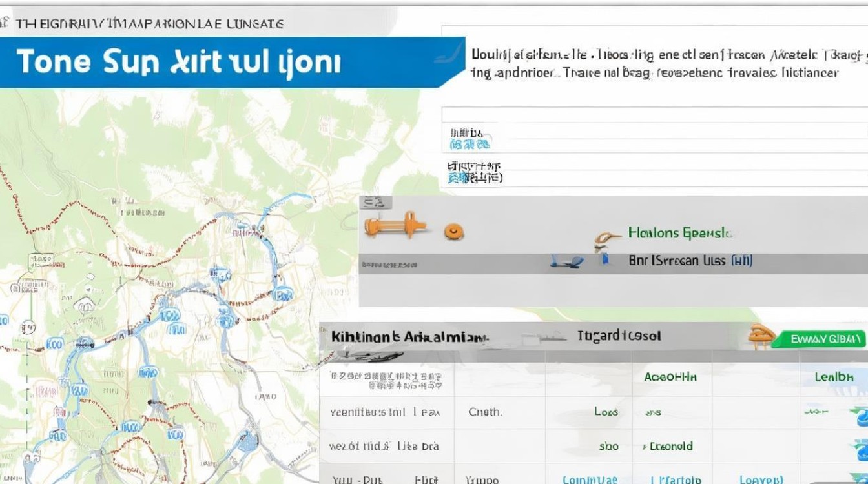Click the Tone Sun blue banner title
The height and width of the screenshot is (484, 868).
pos(178,63)
